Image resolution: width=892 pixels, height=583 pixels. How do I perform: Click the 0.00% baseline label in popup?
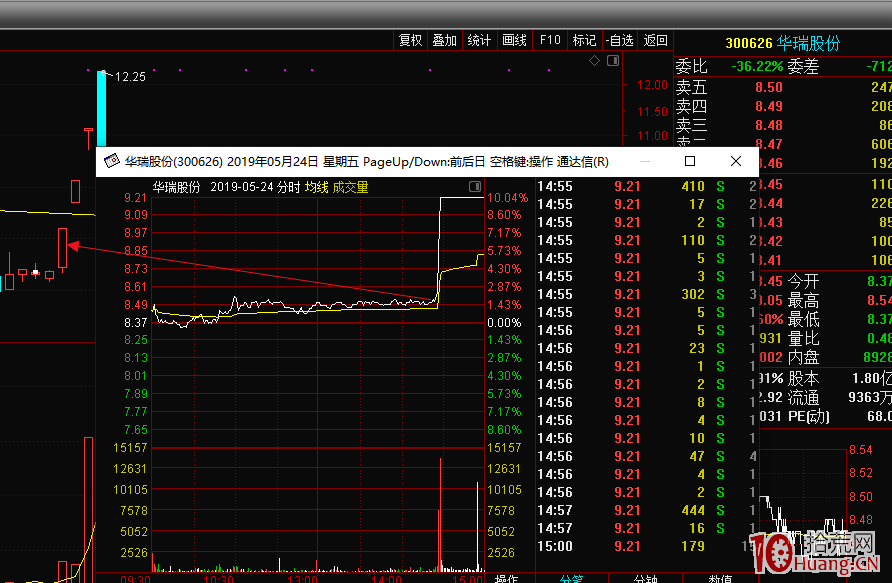click(504, 322)
